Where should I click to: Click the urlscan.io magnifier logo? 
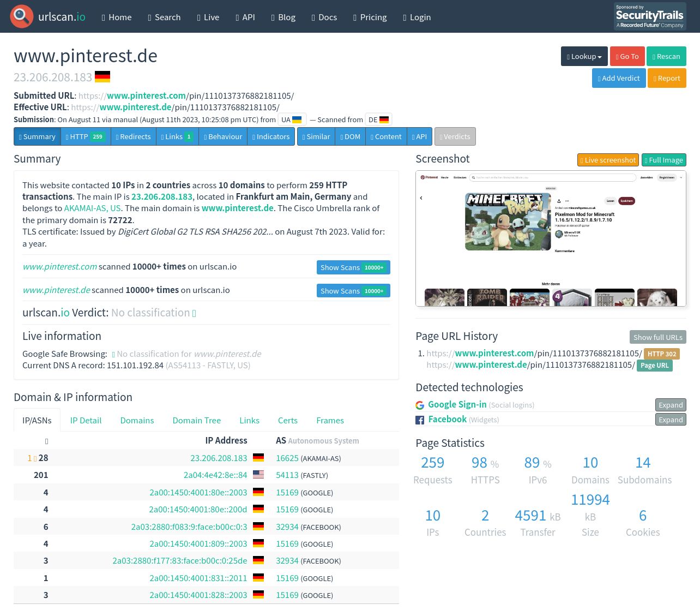click(22, 16)
